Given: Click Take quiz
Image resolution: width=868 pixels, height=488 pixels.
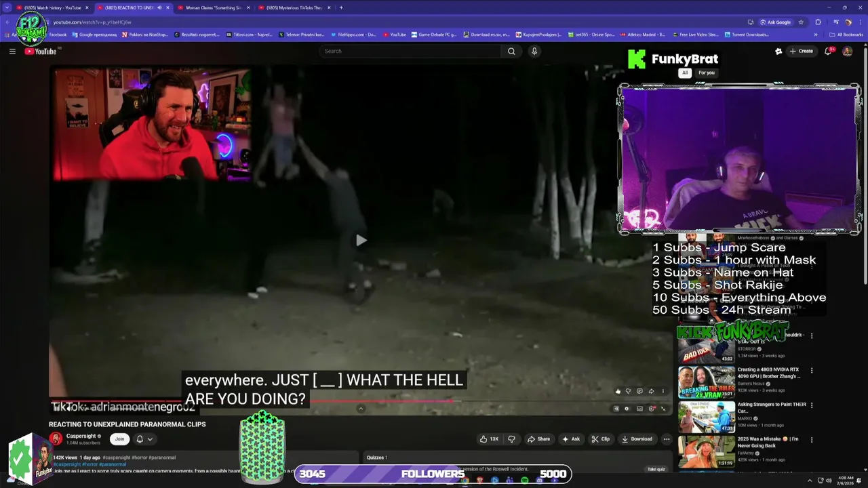Looking at the screenshot, I should coord(656,469).
